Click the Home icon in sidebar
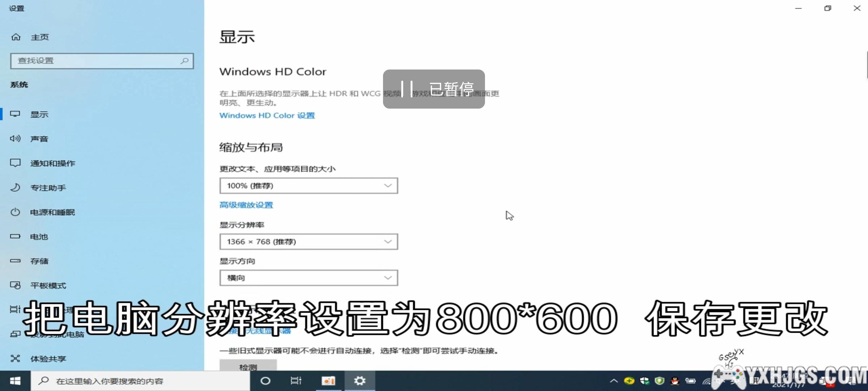 pyautogui.click(x=16, y=37)
